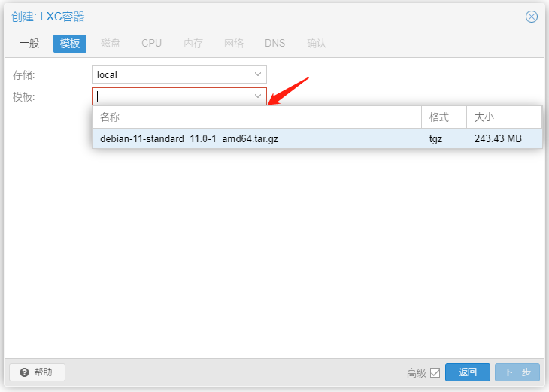
Task: Close the Create LXC Container dialog
Action: click(532, 17)
